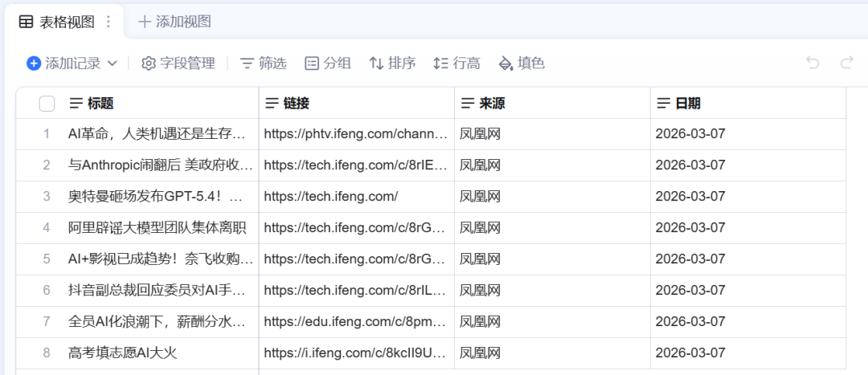Open the 分组 grouping tool
Screen dimensions: 868x375
click(x=328, y=63)
